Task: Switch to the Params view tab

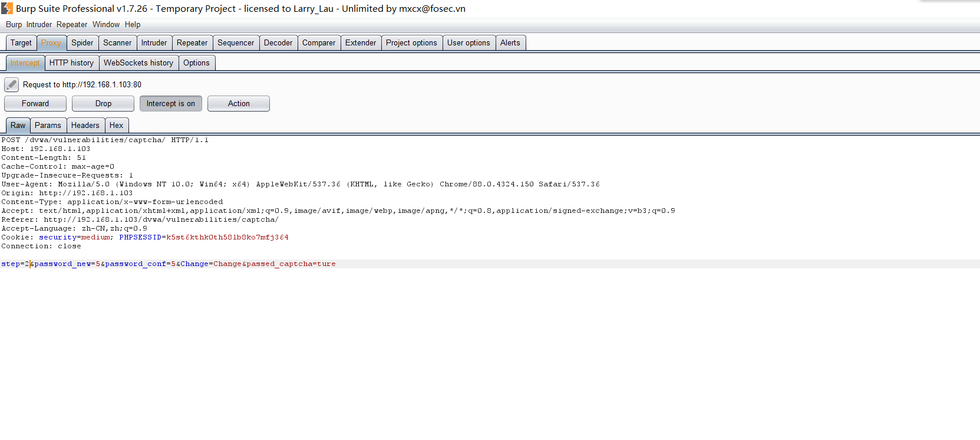Action: point(48,126)
